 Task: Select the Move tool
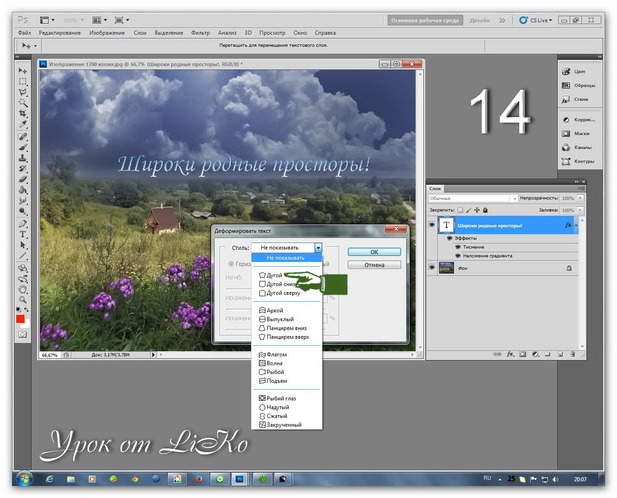(x=23, y=71)
